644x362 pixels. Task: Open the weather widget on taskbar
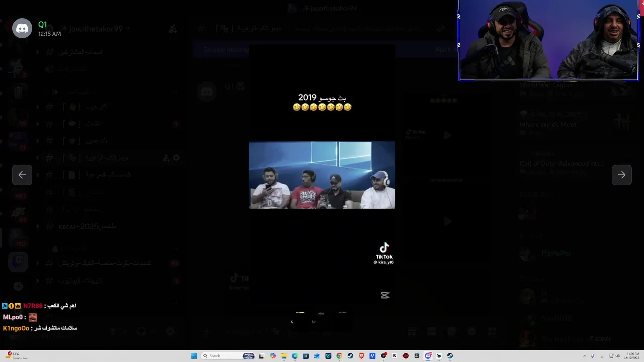[18, 356]
